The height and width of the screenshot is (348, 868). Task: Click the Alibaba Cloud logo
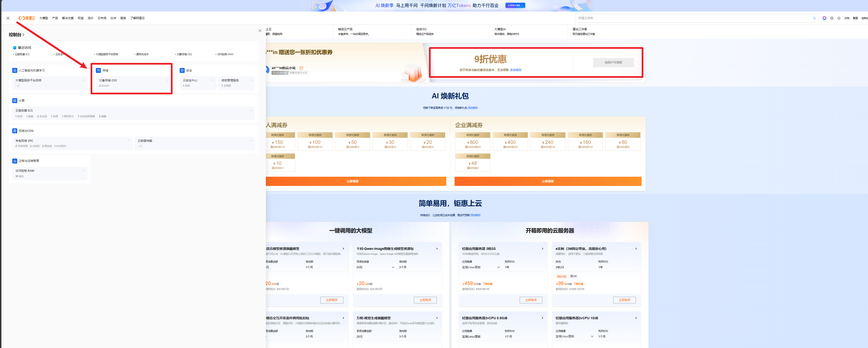coord(27,18)
